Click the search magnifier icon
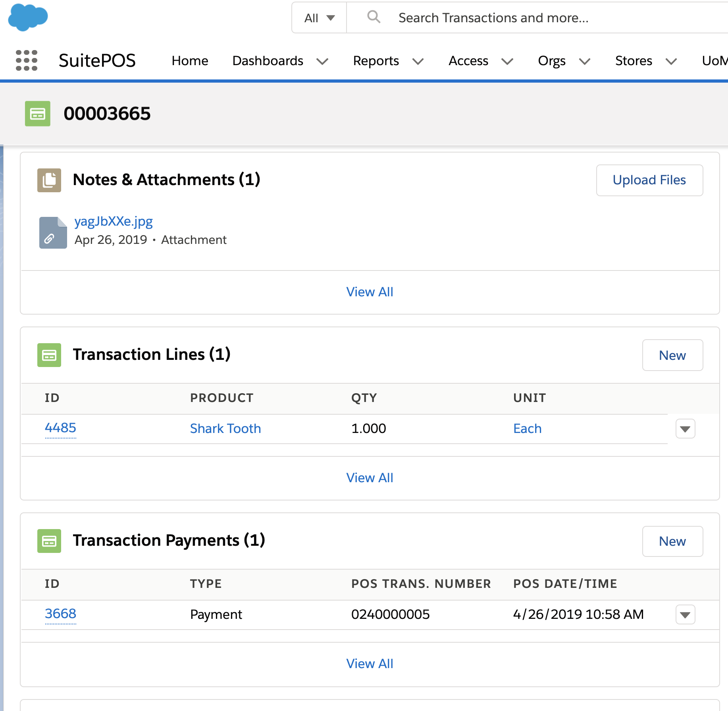This screenshot has width=728, height=711. pos(374,17)
